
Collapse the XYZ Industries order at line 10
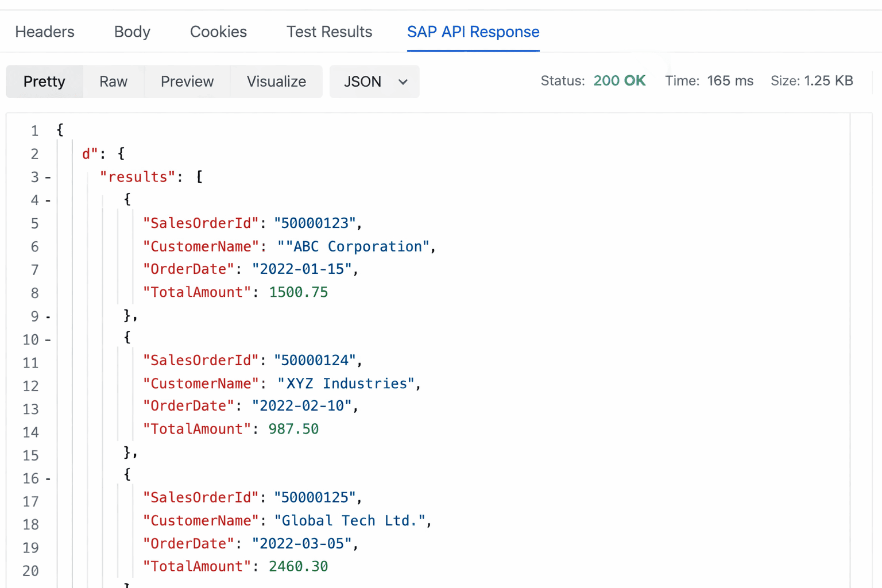[47, 339]
